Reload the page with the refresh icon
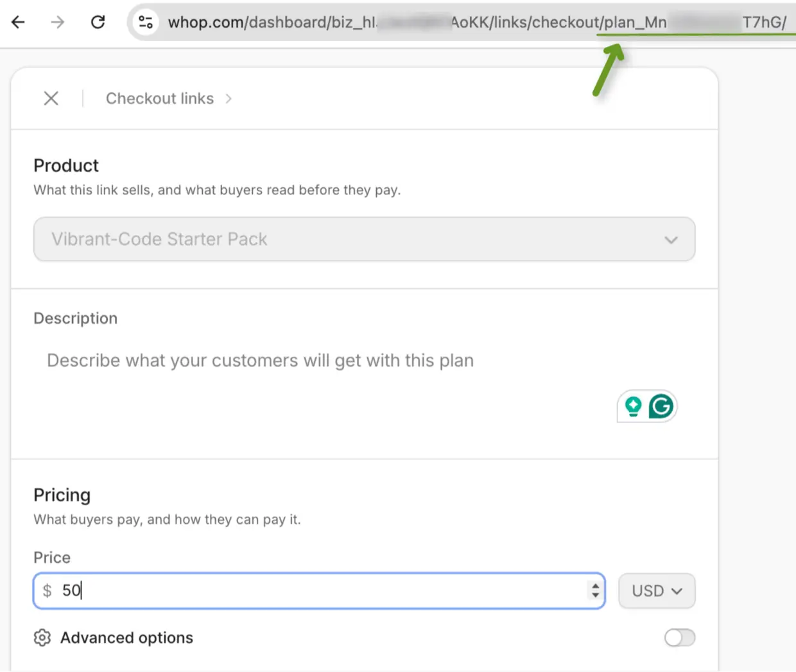796x672 pixels. tap(98, 22)
